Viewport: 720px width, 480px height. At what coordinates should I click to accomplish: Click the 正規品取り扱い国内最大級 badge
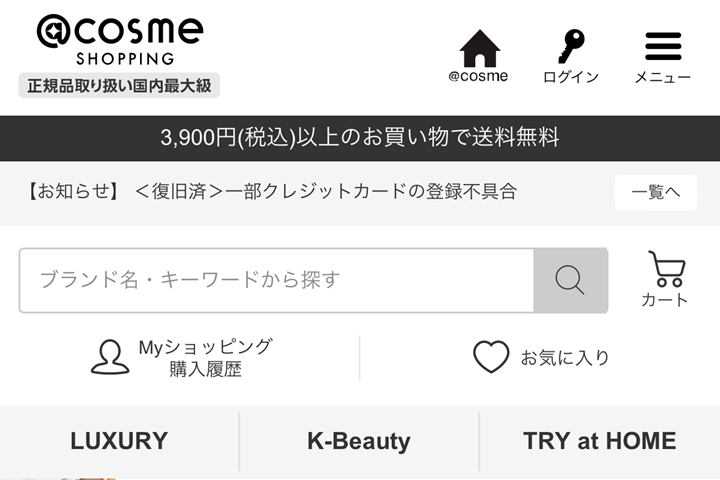[119, 85]
